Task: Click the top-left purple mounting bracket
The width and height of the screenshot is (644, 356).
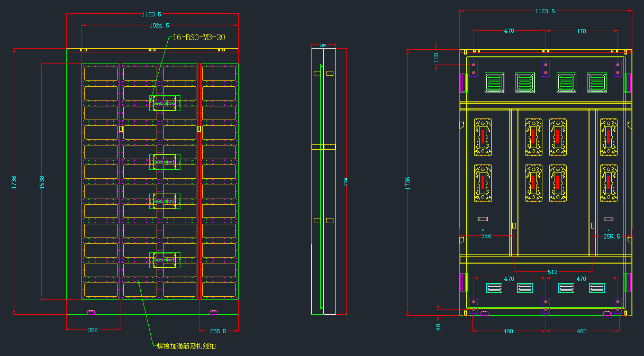Action: pos(474,69)
